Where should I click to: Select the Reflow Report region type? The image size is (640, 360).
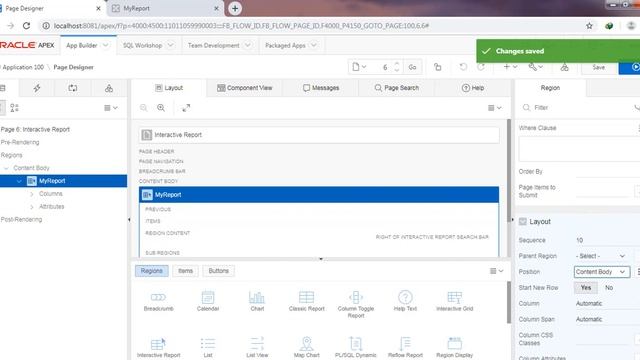point(405,347)
